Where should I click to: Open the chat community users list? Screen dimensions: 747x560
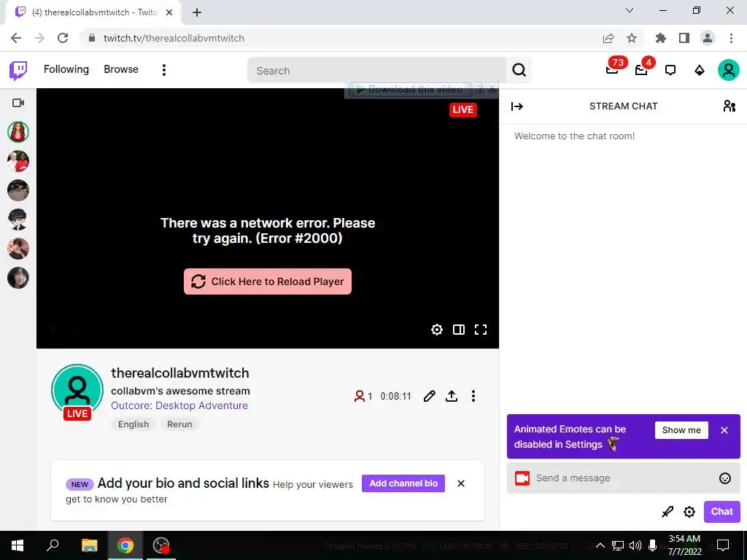[729, 106]
